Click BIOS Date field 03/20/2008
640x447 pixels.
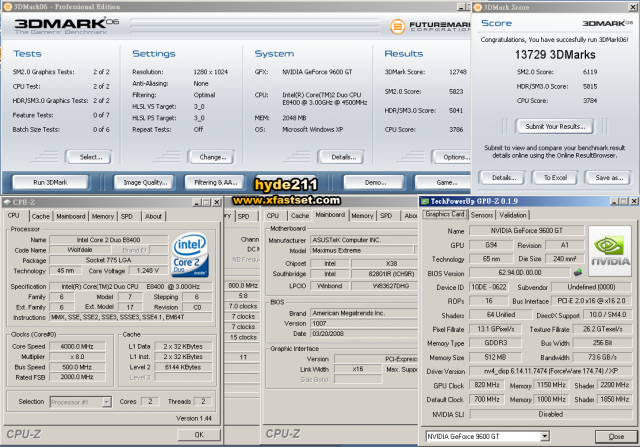(363, 334)
